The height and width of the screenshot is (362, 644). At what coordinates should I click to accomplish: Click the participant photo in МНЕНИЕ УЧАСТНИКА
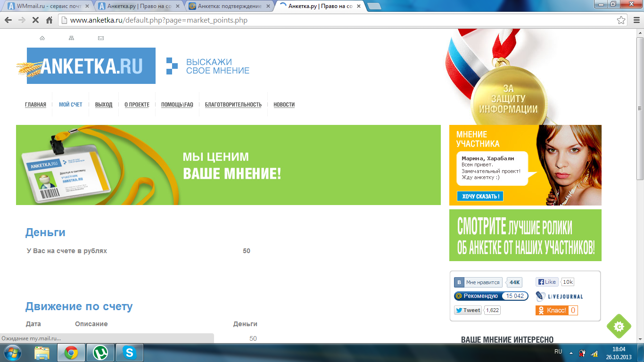(x=569, y=165)
